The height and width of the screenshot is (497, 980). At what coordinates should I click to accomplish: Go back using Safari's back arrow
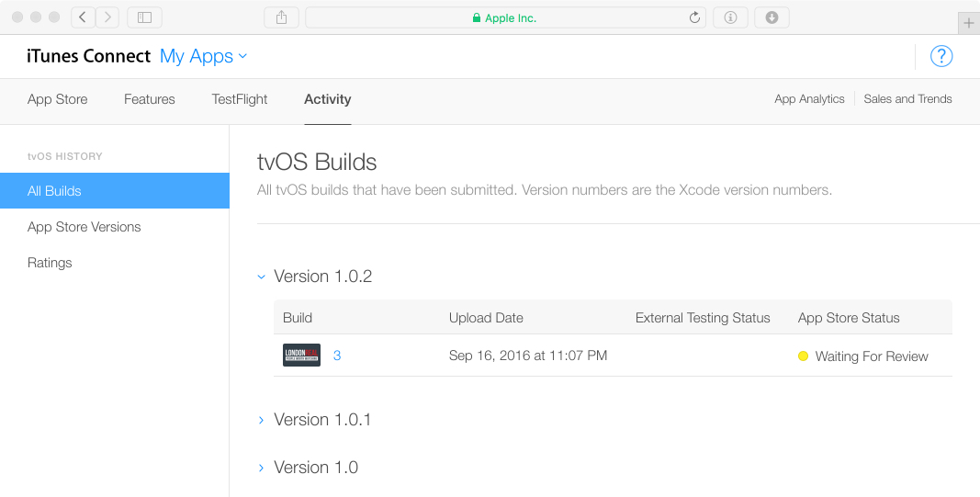pos(84,17)
